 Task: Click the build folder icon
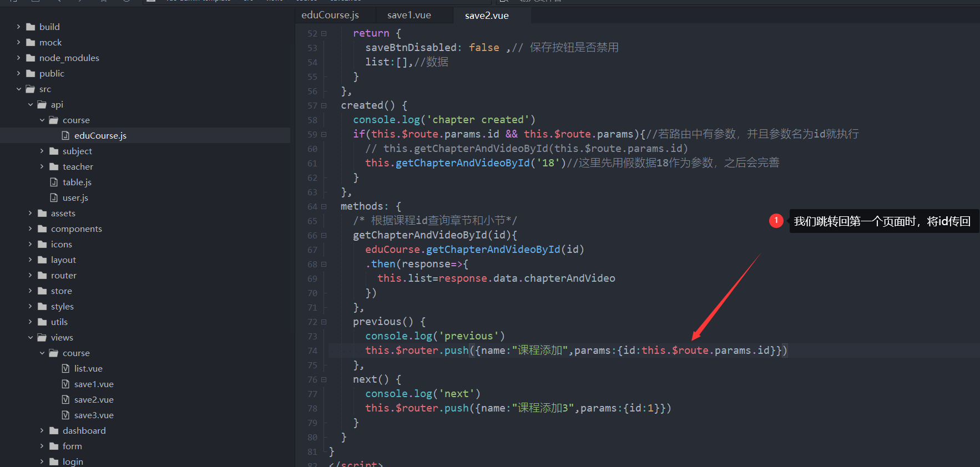[31, 27]
